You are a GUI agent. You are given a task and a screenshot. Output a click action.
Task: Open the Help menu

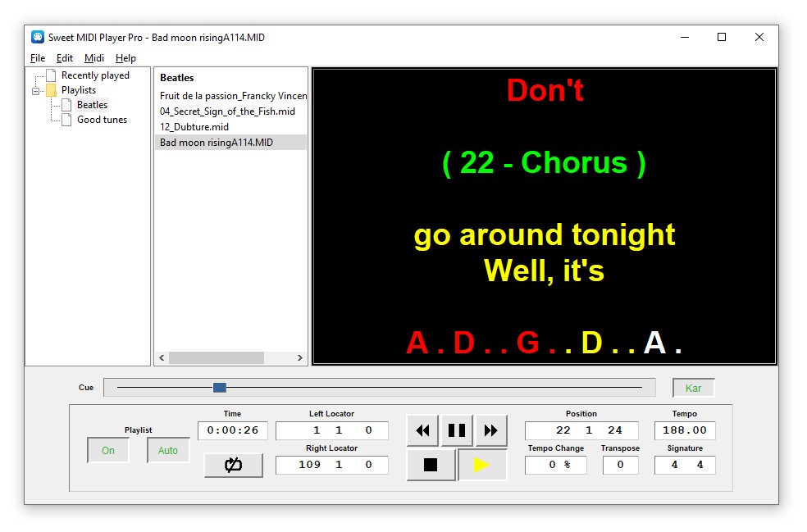[125, 58]
